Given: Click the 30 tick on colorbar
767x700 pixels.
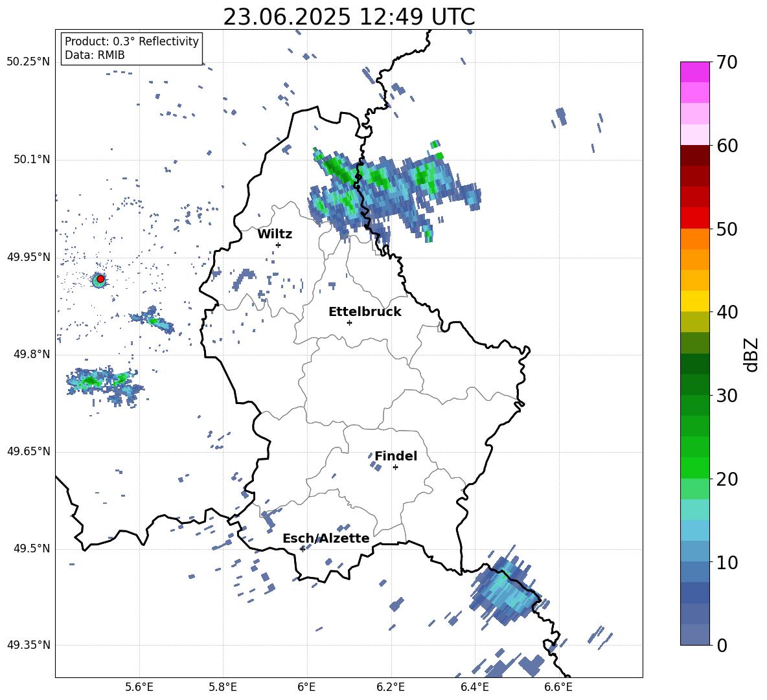Looking at the screenshot, I should pos(727,395).
